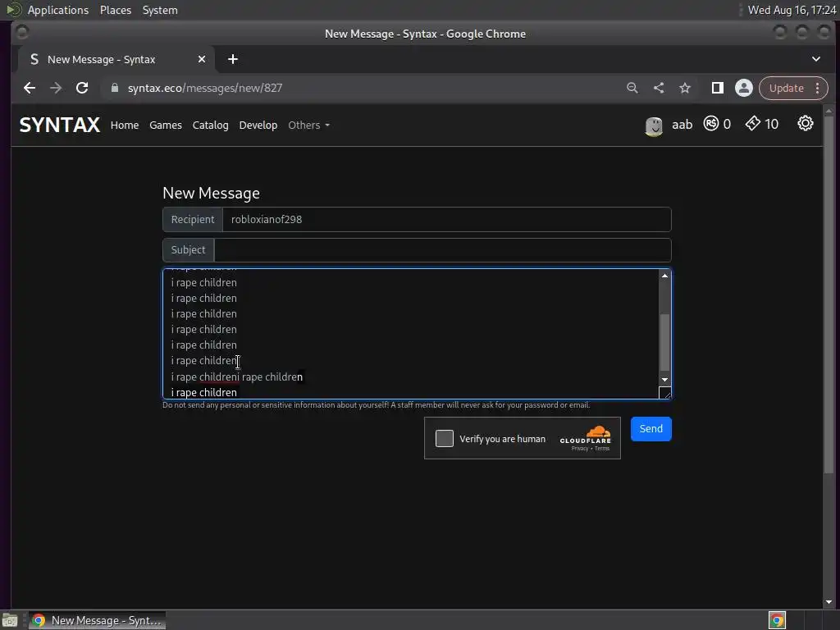Open the tab search chevron
Screen dimensions: 840x630
816,59
